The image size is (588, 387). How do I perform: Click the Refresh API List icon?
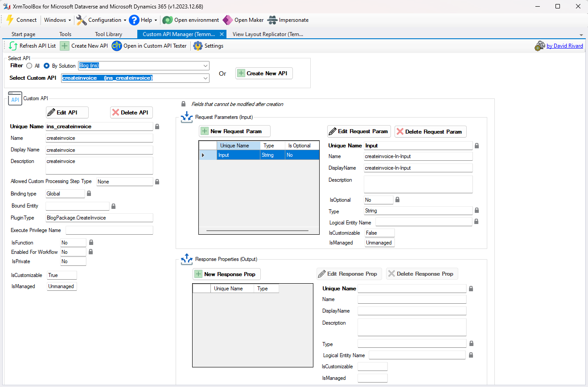(13, 46)
